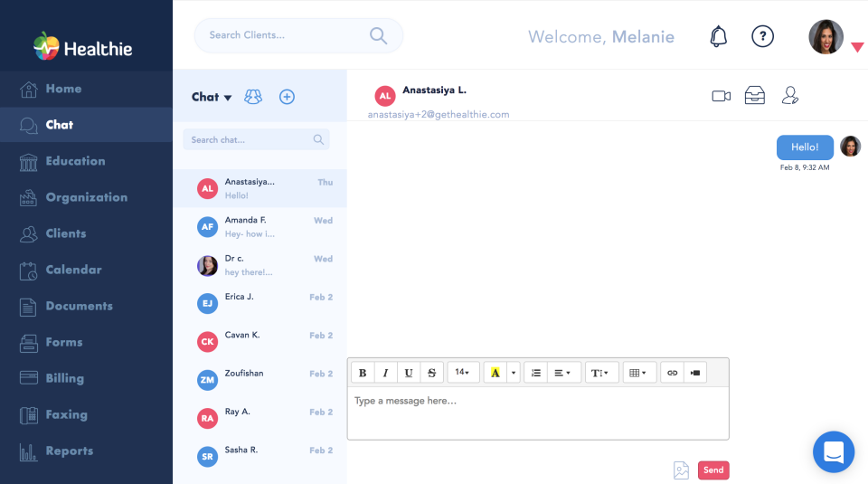The width and height of the screenshot is (868, 484).
Task: Focus the Search chat field
Action: [x=256, y=139]
